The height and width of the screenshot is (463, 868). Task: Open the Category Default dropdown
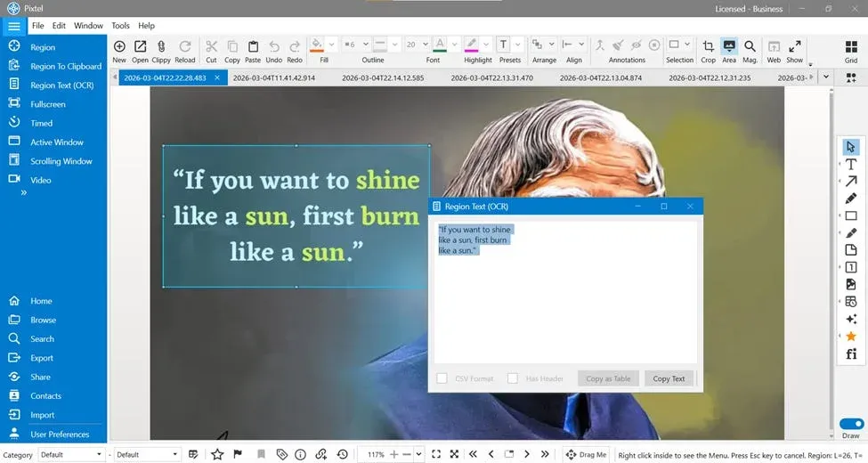tap(71, 454)
